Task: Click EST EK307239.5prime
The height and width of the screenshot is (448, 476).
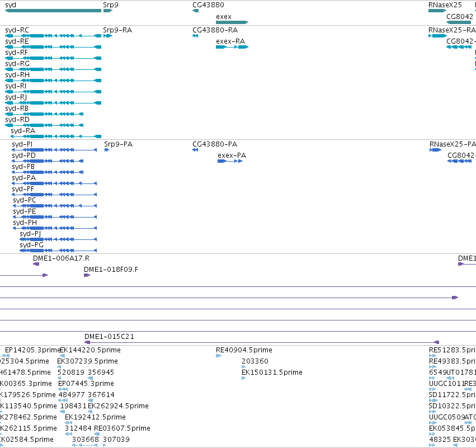Action: (87, 361)
